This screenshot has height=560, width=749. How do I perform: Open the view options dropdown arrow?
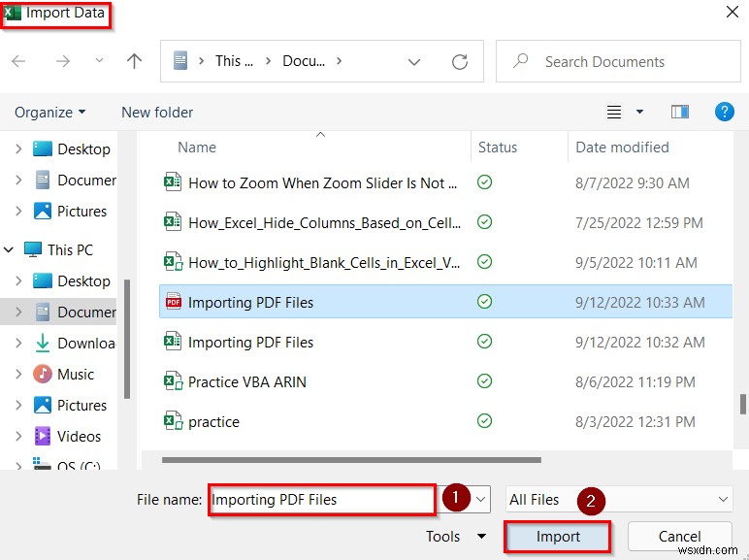(x=639, y=112)
